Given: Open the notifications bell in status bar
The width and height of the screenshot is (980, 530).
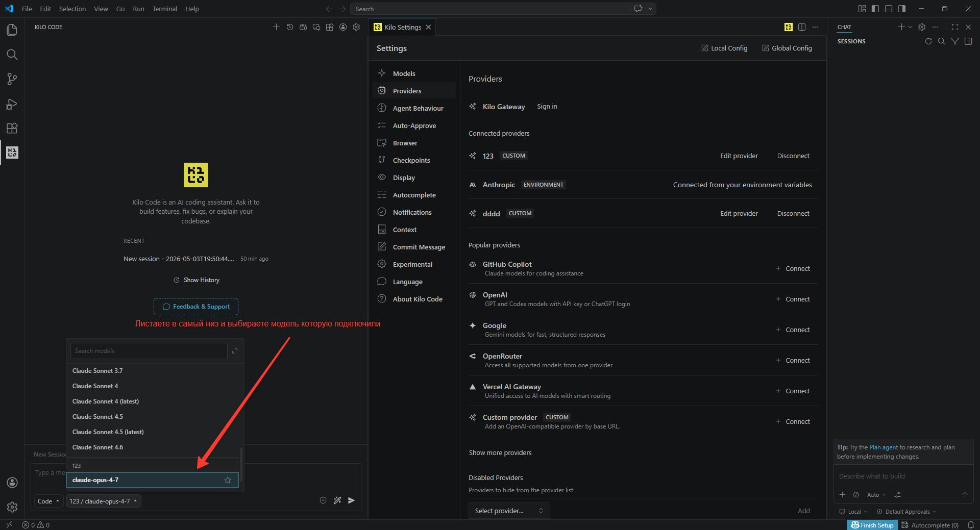Looking at the screenshot, I should tap(971, 525).
